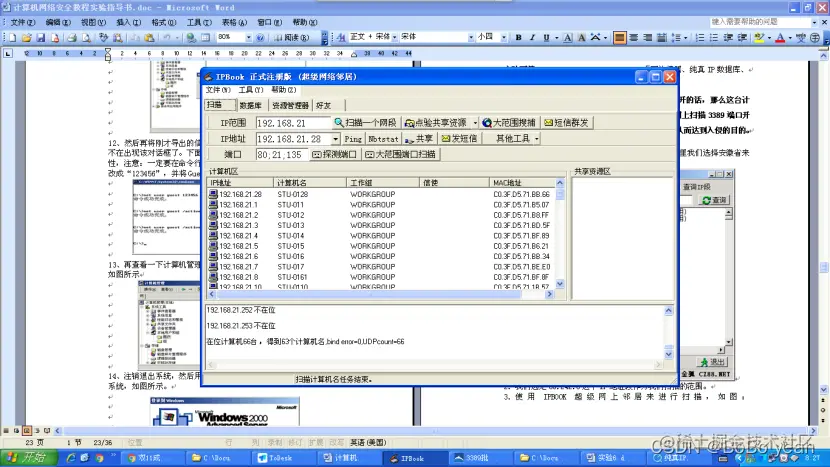This screenshot has width=830, height=467.
Task: Toggle center text alignment in Word
Action: (634, 38)
